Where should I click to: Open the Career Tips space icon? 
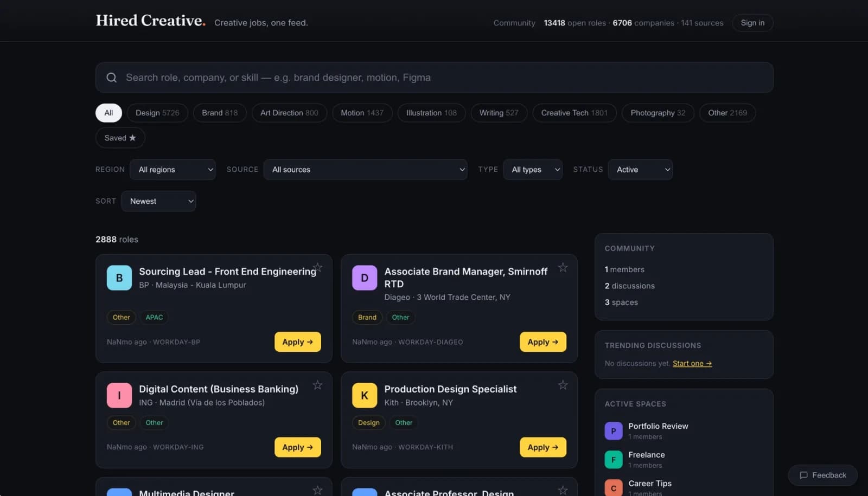click(x=614, y=488)
